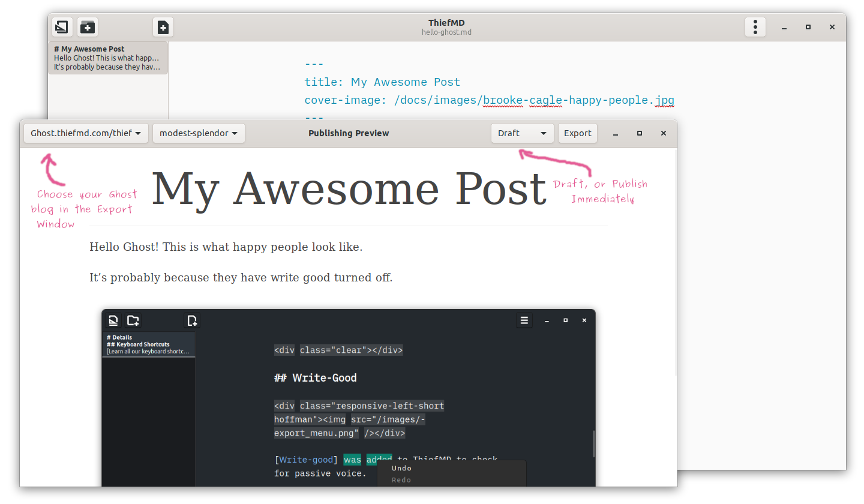Screen dimensions: 864x504
Task: Open the three-dot main menu in ThiefMD
Action: (755, 27)
